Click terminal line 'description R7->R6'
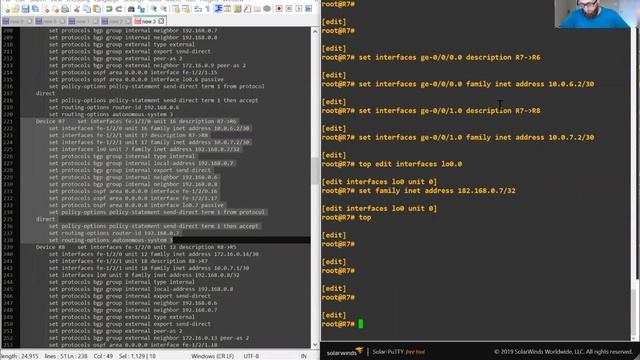The image size is (640, 360). click(431, 58)
